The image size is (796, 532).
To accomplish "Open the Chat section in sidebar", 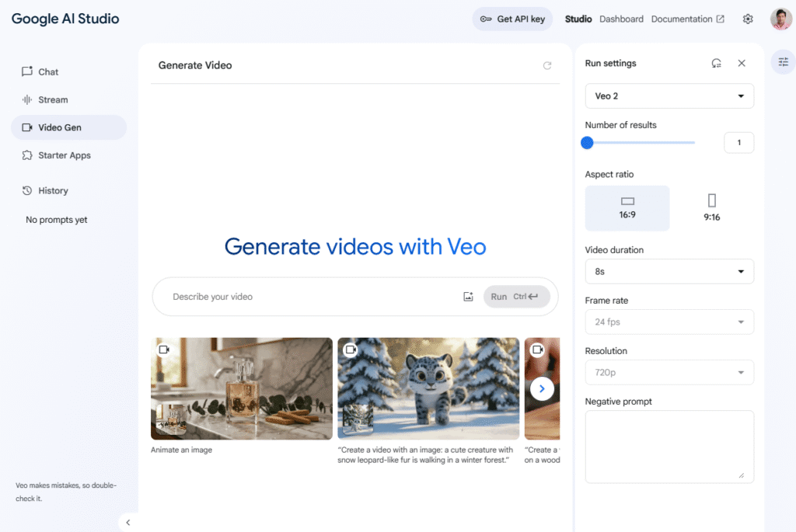I will coord(68,71).
